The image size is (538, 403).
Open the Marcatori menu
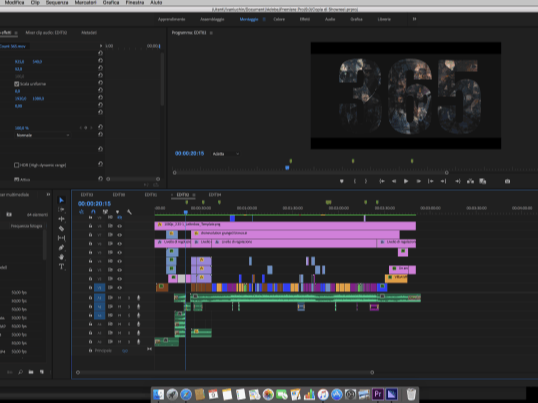(85, 2)
